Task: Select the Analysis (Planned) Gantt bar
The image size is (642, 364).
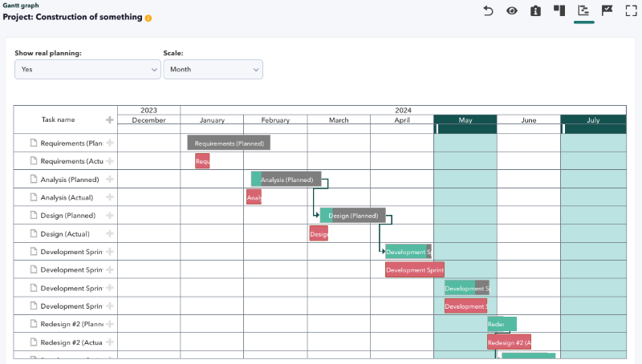Action: tap(286, 179)
